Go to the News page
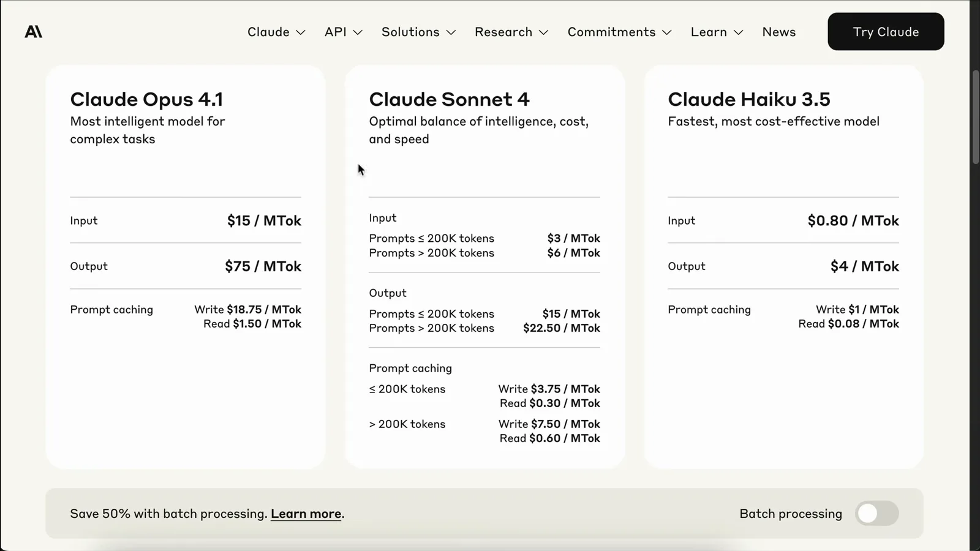This screenshot has height=551, width=980. [x=779, y=32]
